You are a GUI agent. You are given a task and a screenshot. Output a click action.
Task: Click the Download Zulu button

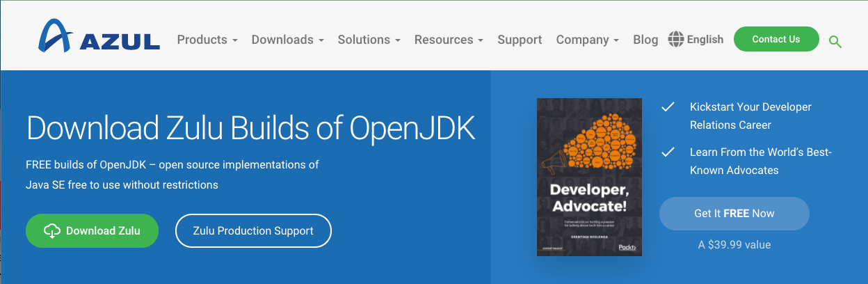[x=92, y=230]
